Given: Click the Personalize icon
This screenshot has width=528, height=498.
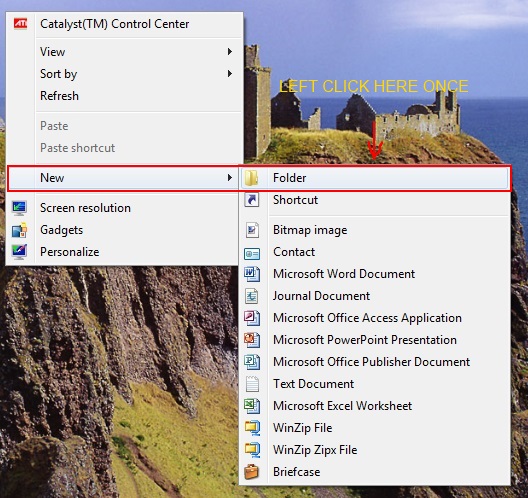Looking at the screenshot, I should point(19,252).
